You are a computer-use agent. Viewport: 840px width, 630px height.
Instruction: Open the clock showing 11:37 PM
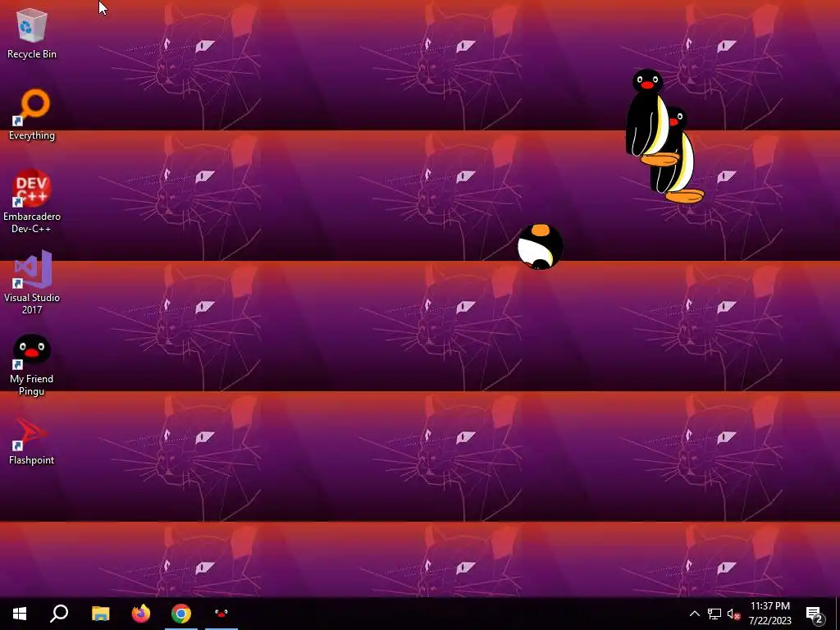point(769,614)
